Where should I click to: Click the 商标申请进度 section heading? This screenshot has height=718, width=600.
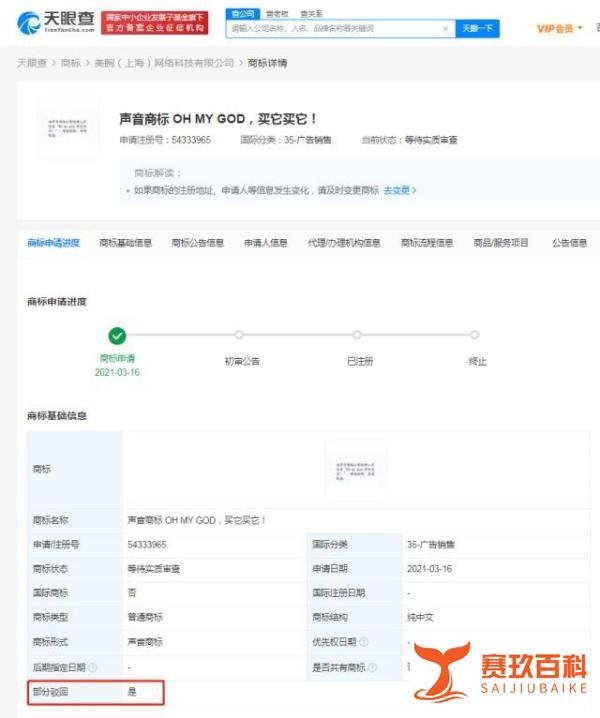57,302
